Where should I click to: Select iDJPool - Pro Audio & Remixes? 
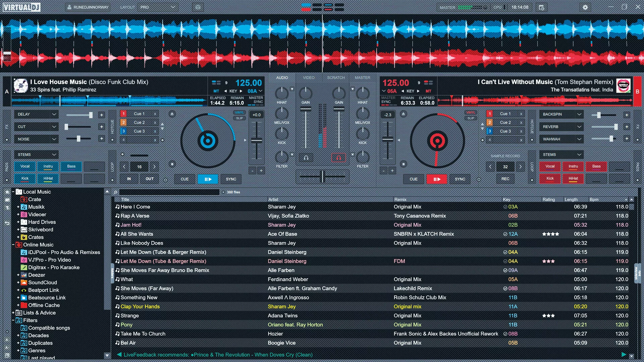pos(64,252)
